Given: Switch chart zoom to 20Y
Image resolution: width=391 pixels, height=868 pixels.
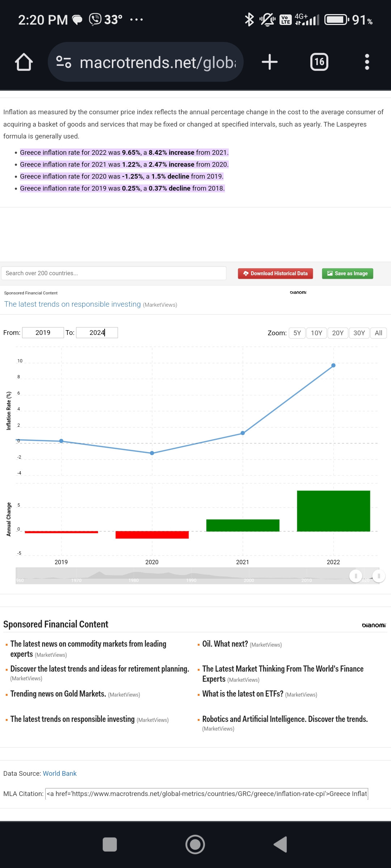Looking at the screenshot, I should click(x=337, y=333).
